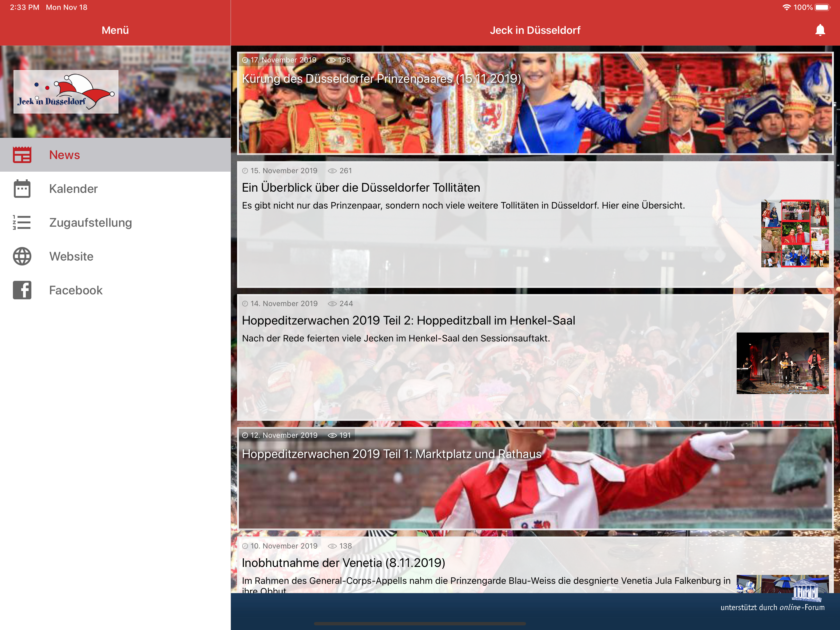This screenshot has width=840, height=630.
Task: Click the "Es gibt nicht nur das Prinzenpaar" summary
Action: coord(463,205)
